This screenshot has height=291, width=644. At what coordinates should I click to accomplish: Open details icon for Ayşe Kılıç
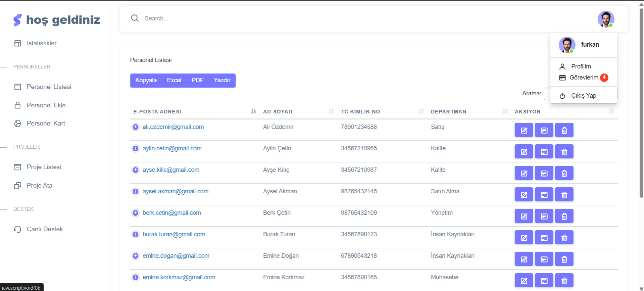[544, 173]
